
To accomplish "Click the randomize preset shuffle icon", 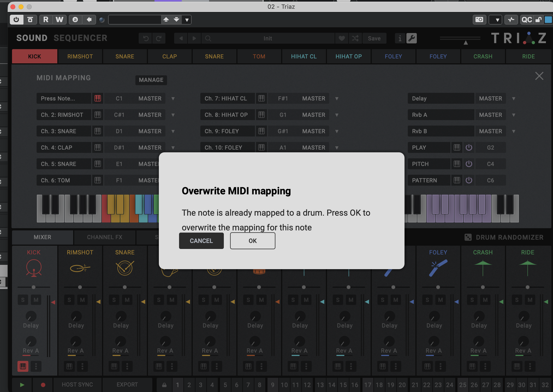I will pos(355,38).
